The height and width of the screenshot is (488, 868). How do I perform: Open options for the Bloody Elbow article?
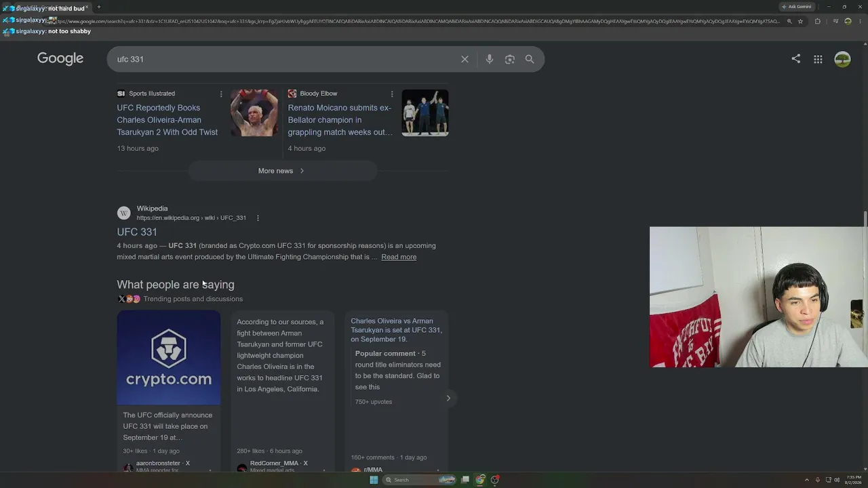pyautogui.click(x=391, y=94)
